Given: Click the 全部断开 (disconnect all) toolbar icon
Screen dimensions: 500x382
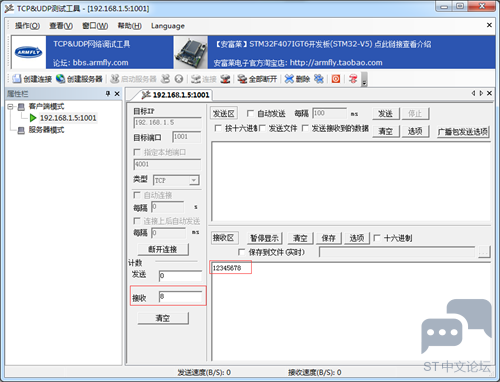Looking at the screenshot, I should (242, 79).
